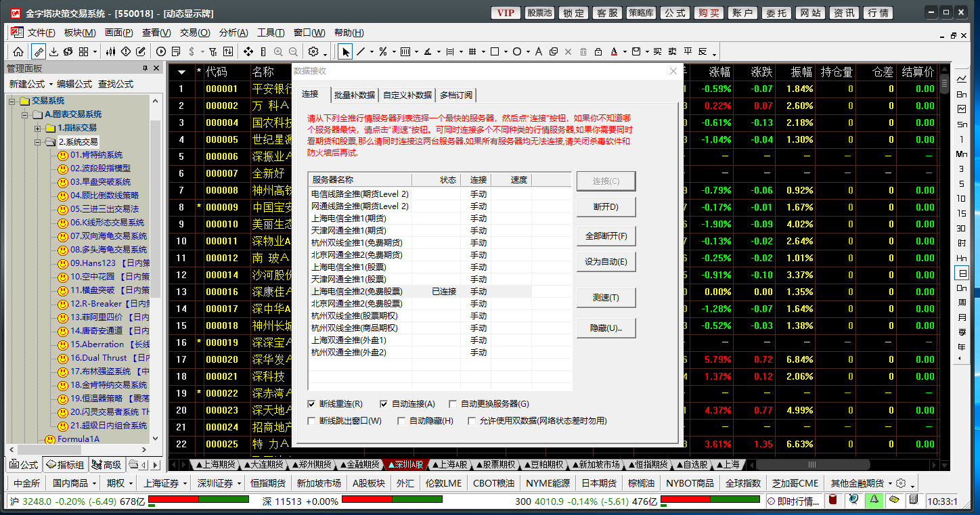Screen dimensions: 980x515
Task: Click the alarm bell icon in status bar
Action: [874, 500]
